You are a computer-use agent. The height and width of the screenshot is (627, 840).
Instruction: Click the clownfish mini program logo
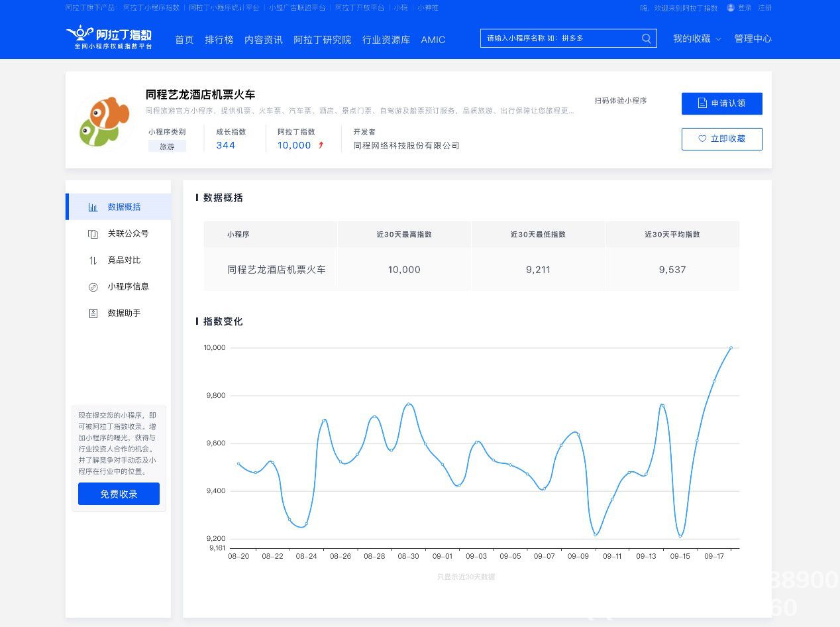(104, 121)
